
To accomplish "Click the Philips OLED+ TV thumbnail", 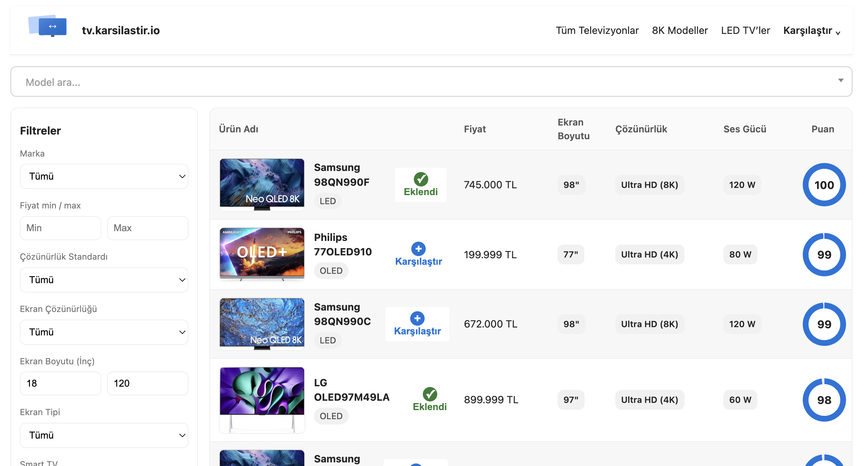I will click(x=262, y=254).
